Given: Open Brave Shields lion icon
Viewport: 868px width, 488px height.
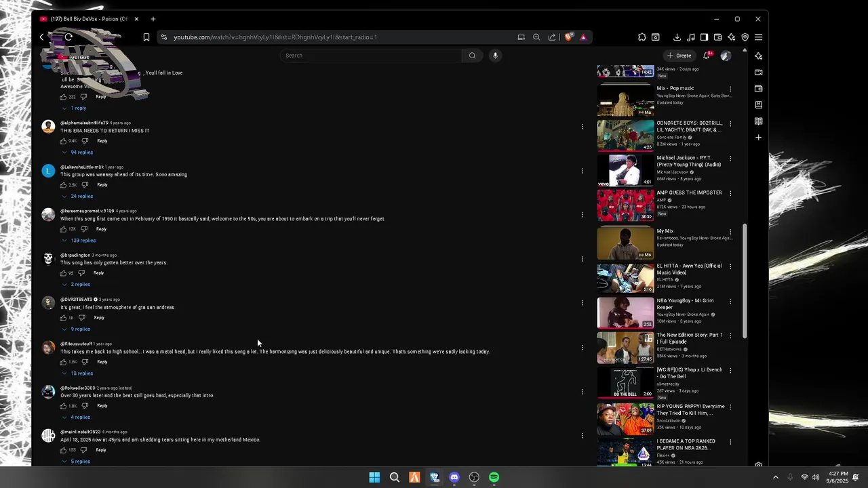Looking at the screenshot, I should [568, 37].
